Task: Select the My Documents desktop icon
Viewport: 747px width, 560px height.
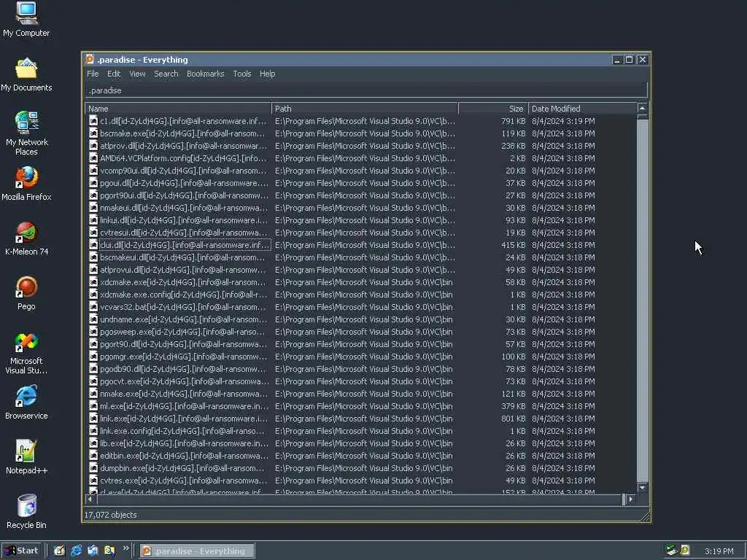Action: click(x=26, y=74)
